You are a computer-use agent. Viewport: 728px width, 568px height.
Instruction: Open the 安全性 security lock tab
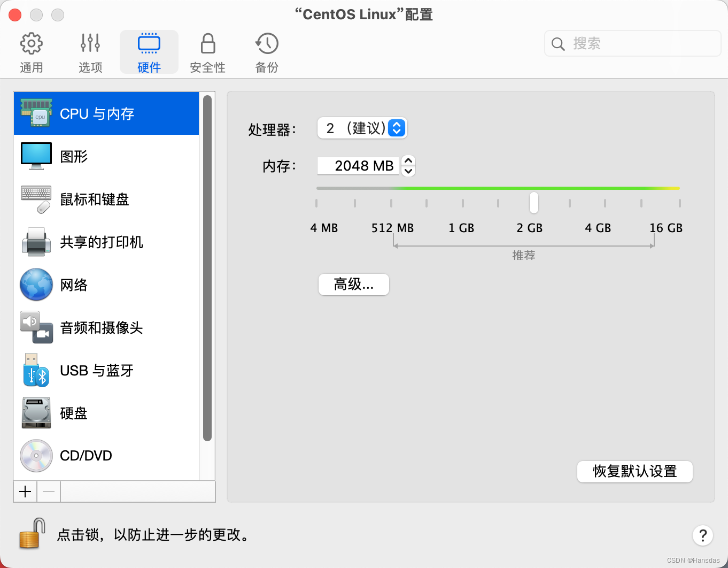(x=208, y=52)
